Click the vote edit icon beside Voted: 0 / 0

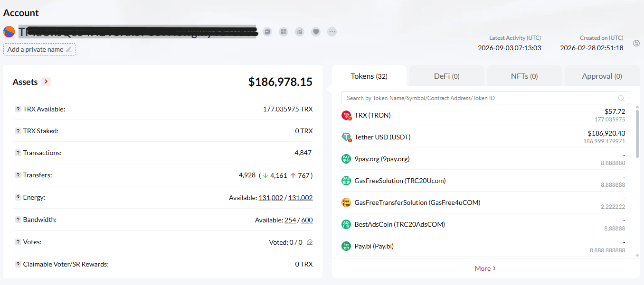pyautogui.click(x=310, y=242)
